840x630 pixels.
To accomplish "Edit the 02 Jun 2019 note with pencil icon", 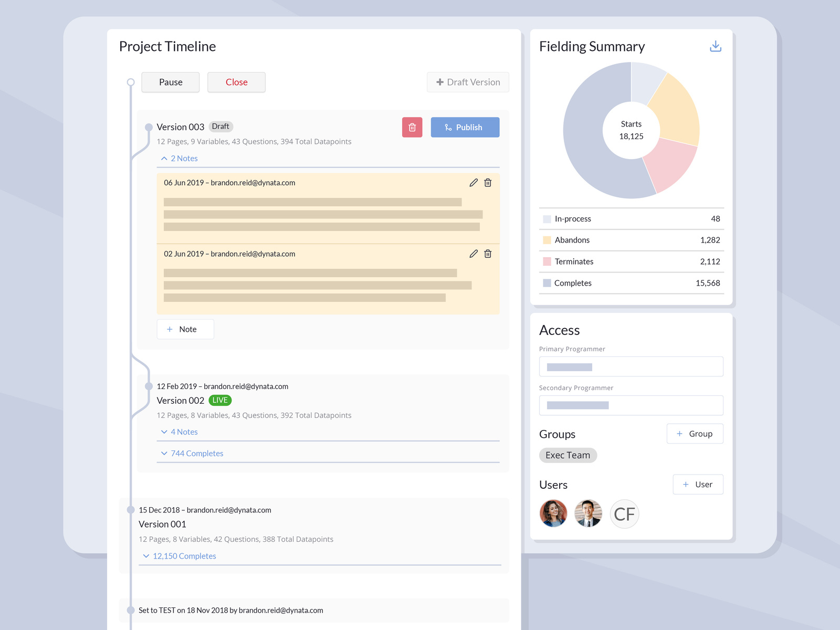I will [x=473, y=254].
